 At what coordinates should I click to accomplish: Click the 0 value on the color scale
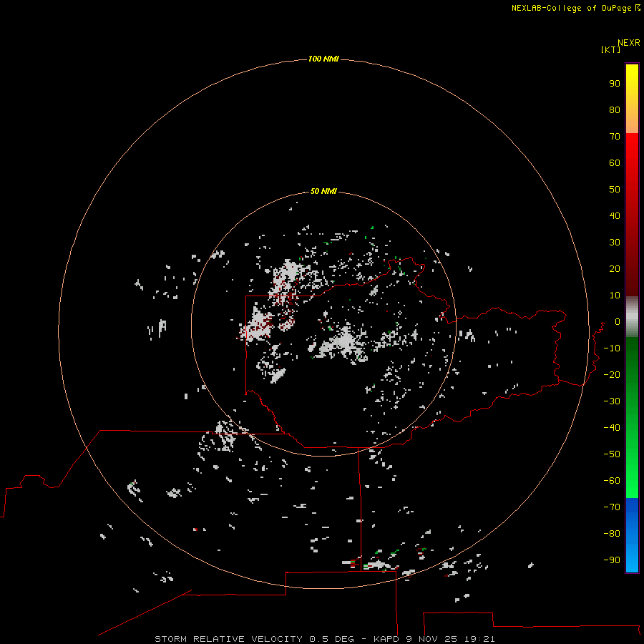click(x=618, y=322)
